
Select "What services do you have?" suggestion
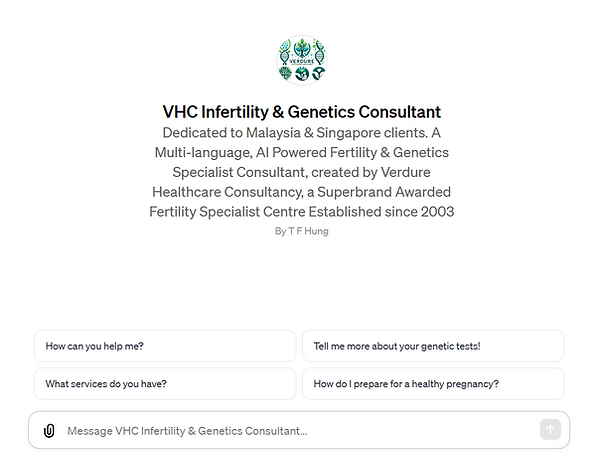[165, 383]
